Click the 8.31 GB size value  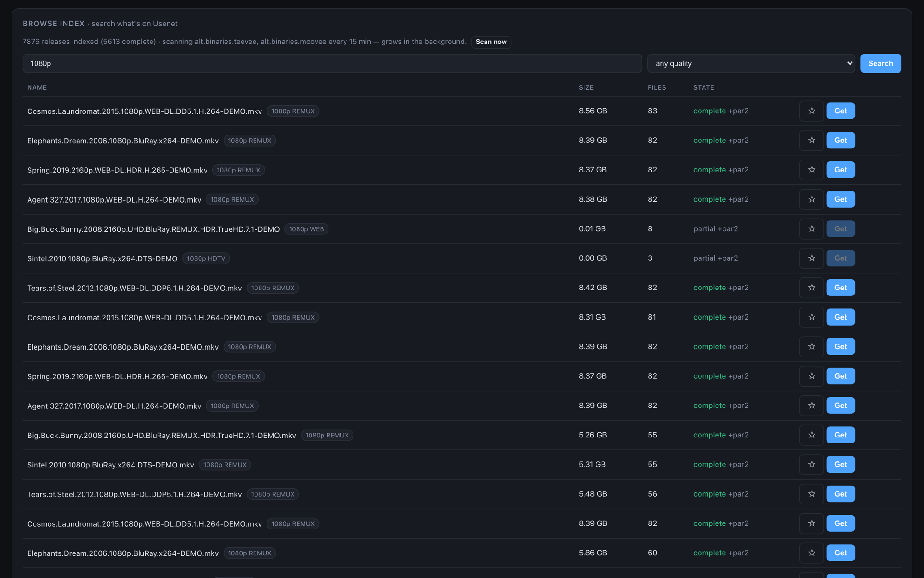coord(592,317)
